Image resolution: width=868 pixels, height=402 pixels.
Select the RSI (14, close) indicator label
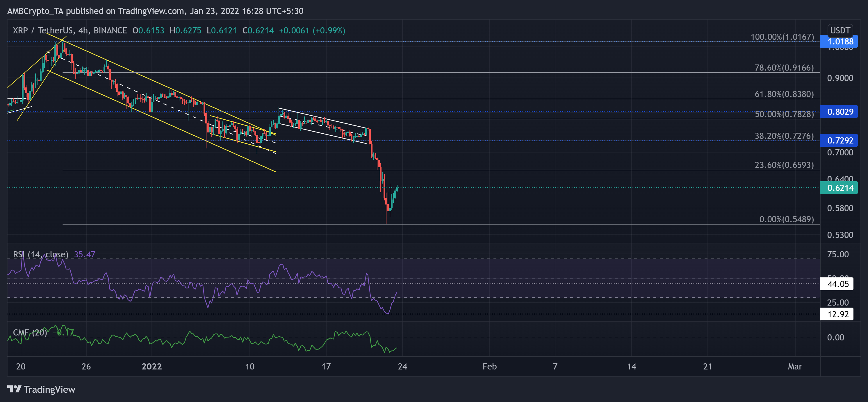click(x=40, y=254)
